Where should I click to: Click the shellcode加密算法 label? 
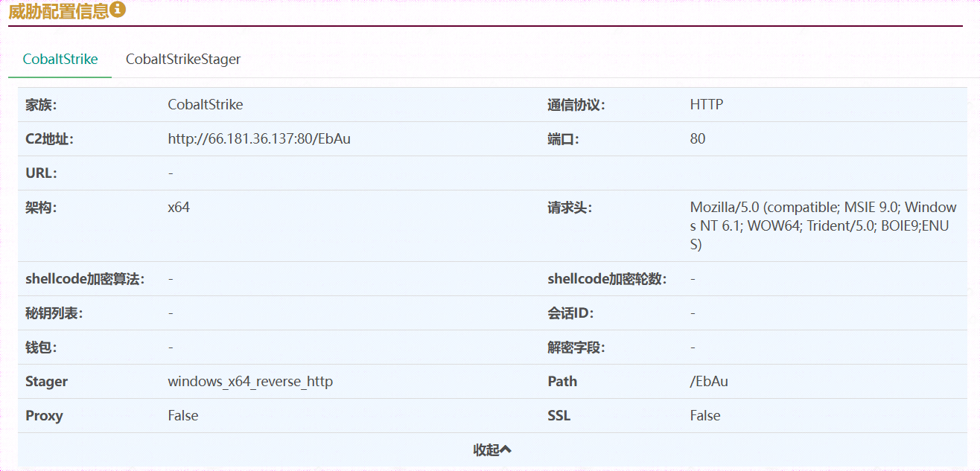pos(85,279)
